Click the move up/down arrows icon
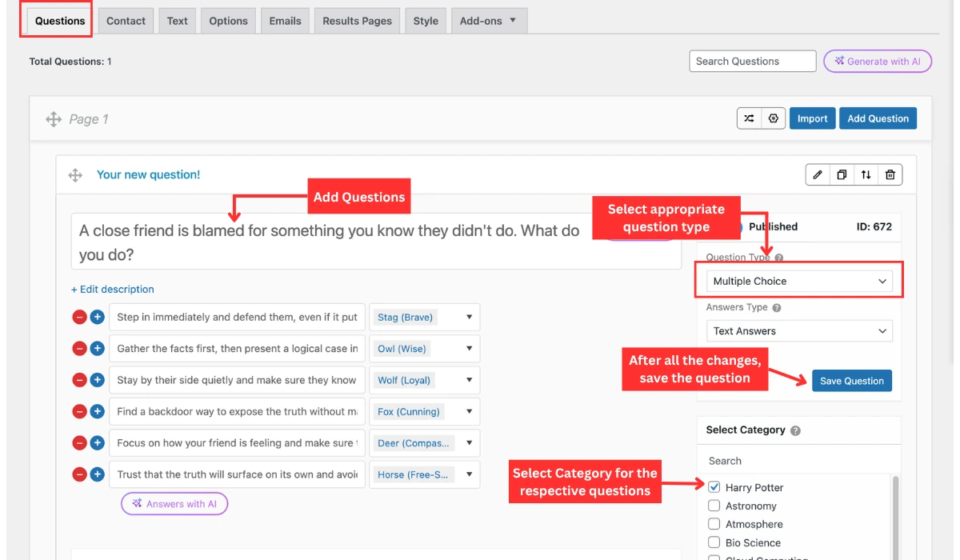Viewport: 960px width, 560px height. tap(866, 174)
